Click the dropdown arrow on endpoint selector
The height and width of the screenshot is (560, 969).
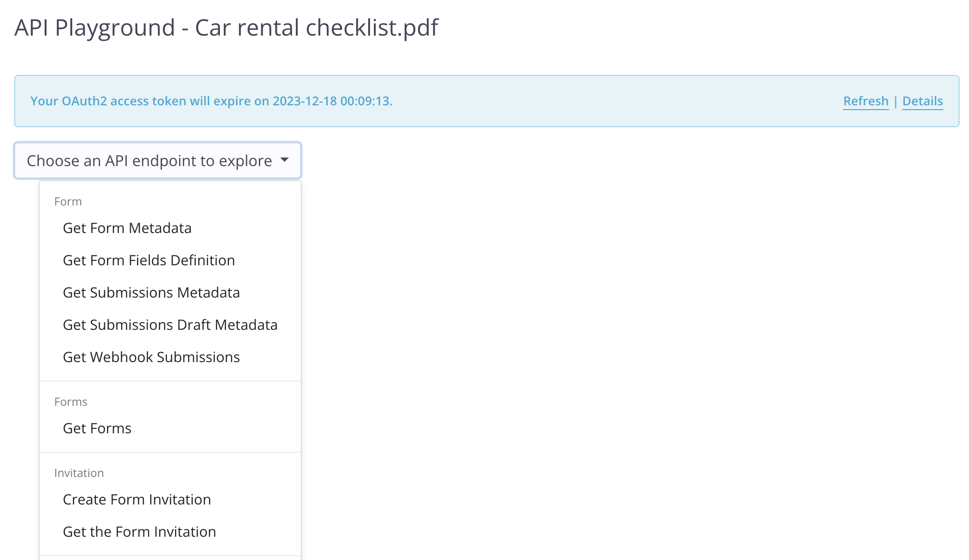pyautogui.click(x=285, y=160)
